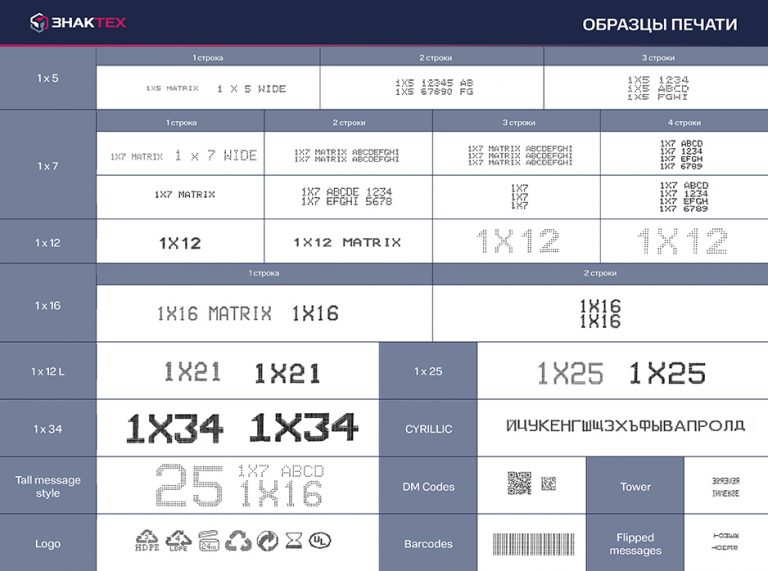Click the '1X7 ABCDE 1234' sample cell
The image size is (768, 571).
pyautogui.click(x=347, y=196)
